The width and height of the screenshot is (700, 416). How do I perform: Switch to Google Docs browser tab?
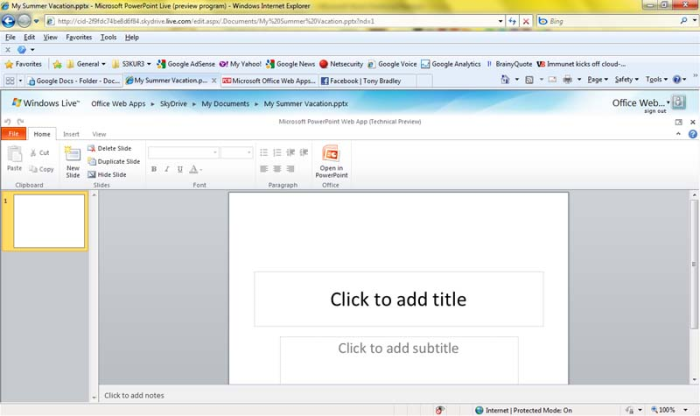pos(74,81)
